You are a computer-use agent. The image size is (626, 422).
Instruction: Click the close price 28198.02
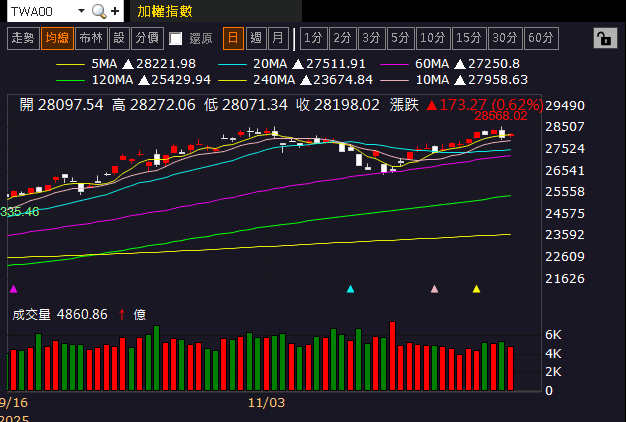[x=347, y=105]
